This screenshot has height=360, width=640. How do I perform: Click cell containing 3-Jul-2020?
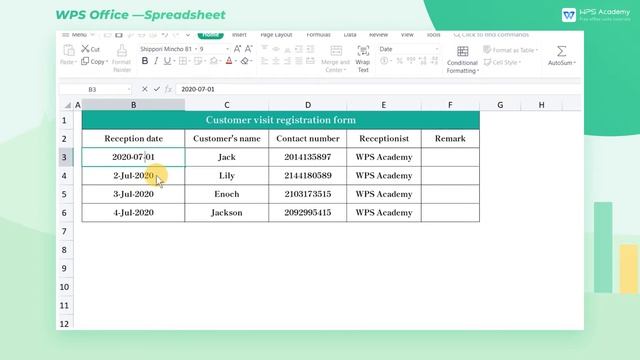point(133,194)
